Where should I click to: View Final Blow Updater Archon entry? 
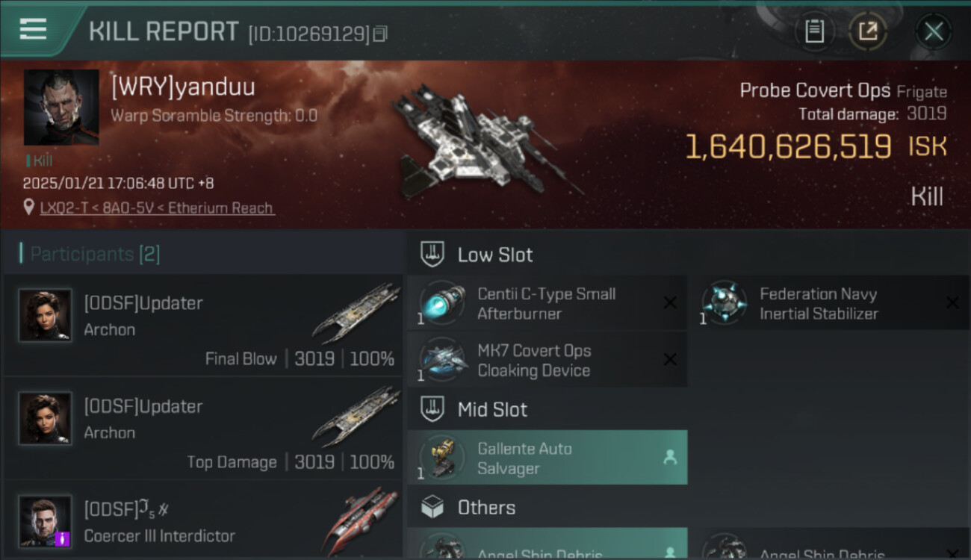pyautogui.click(x=203, y=325)
